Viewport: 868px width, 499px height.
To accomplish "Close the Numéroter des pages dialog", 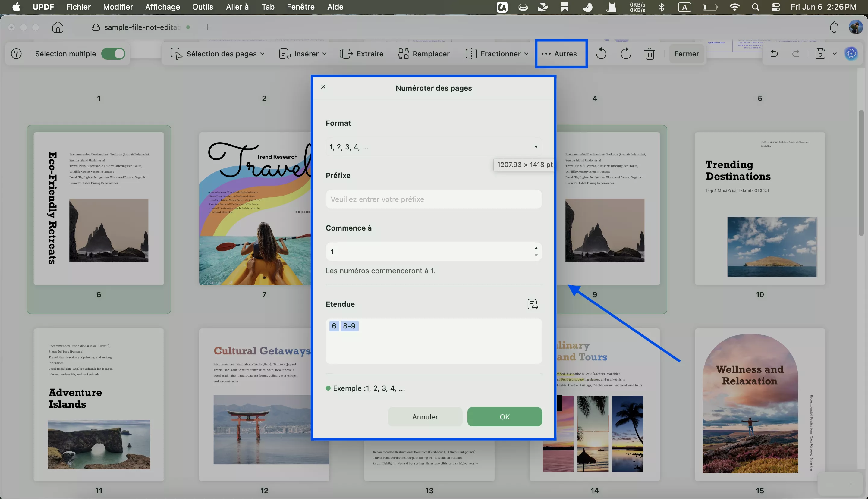I will (323, 87).
